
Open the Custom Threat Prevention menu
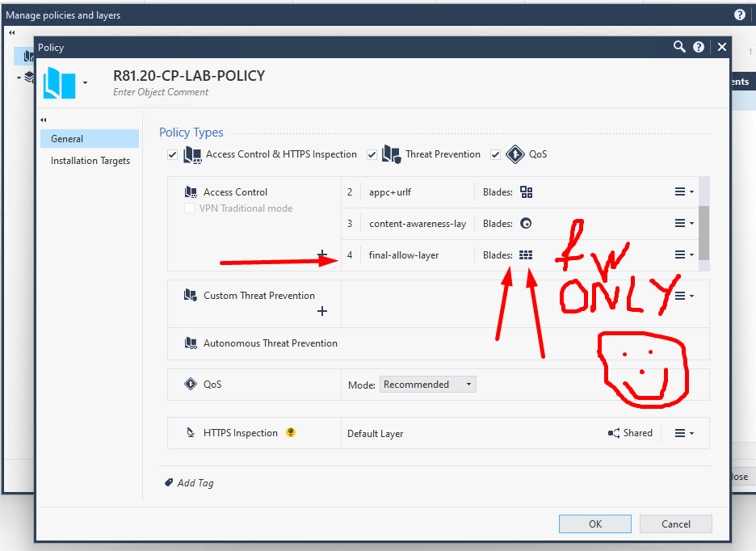[x=684, y=296]
